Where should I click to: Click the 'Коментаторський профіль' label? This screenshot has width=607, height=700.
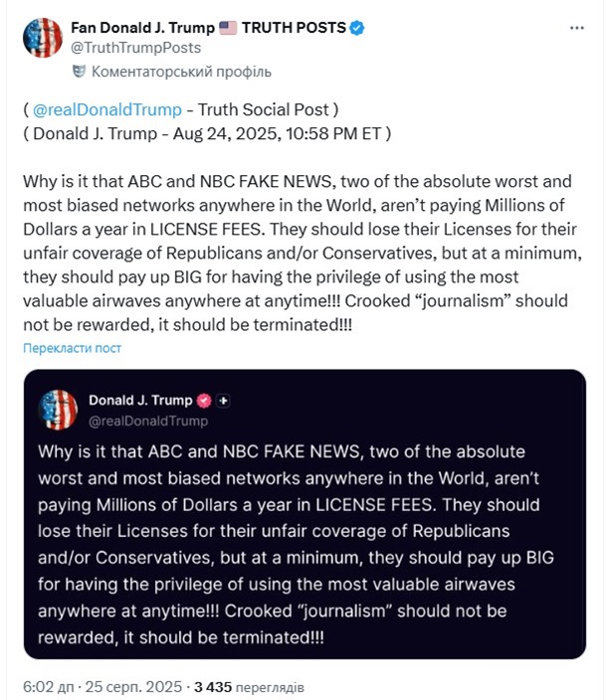point(181,72)
